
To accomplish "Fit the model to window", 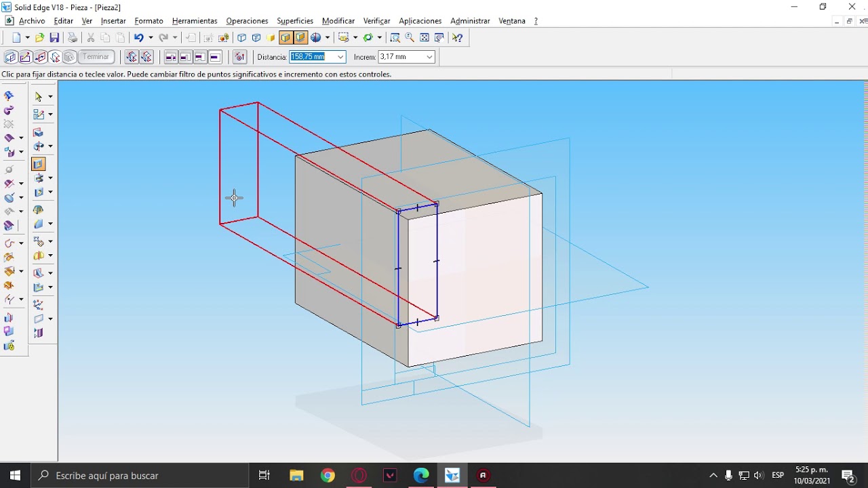I will 425,38.
